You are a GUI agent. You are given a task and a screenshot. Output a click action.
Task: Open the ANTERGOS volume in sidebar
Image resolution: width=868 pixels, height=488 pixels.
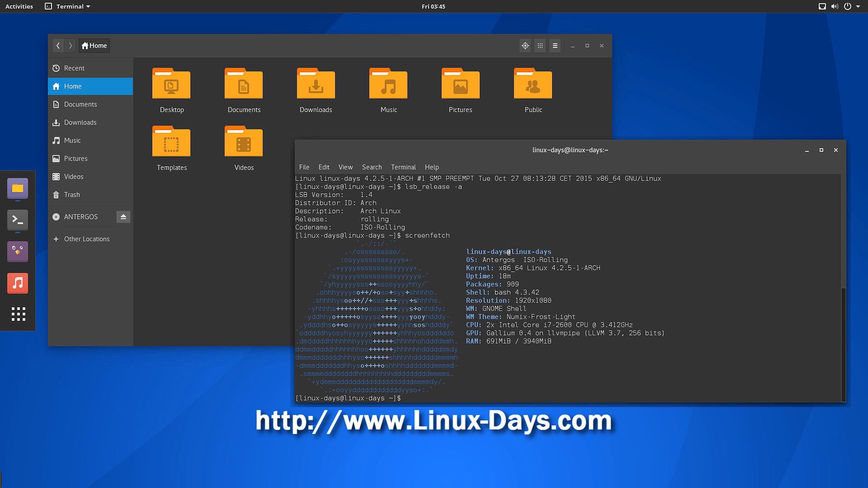point(81,217)
